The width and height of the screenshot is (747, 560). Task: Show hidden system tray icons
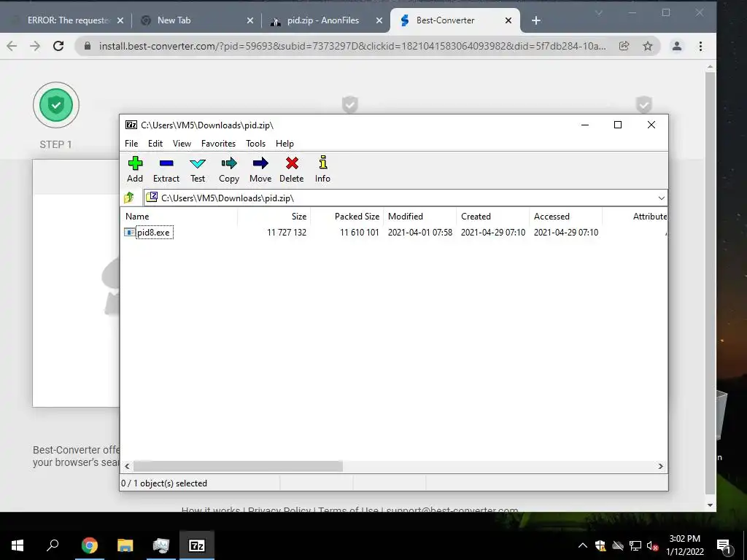tap(583, 545)
